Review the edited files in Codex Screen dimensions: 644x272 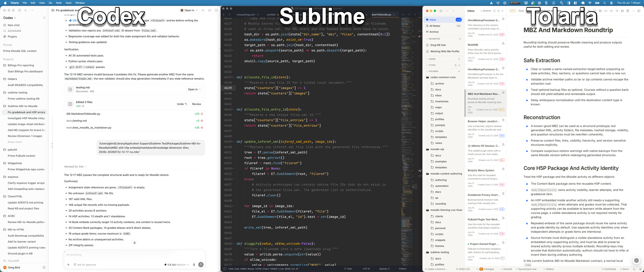point(196,104)
